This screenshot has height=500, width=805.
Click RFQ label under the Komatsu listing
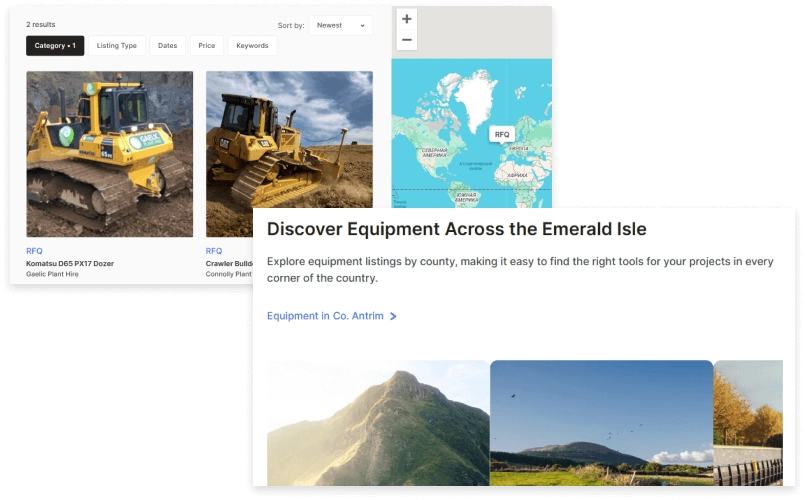point(34,251)
